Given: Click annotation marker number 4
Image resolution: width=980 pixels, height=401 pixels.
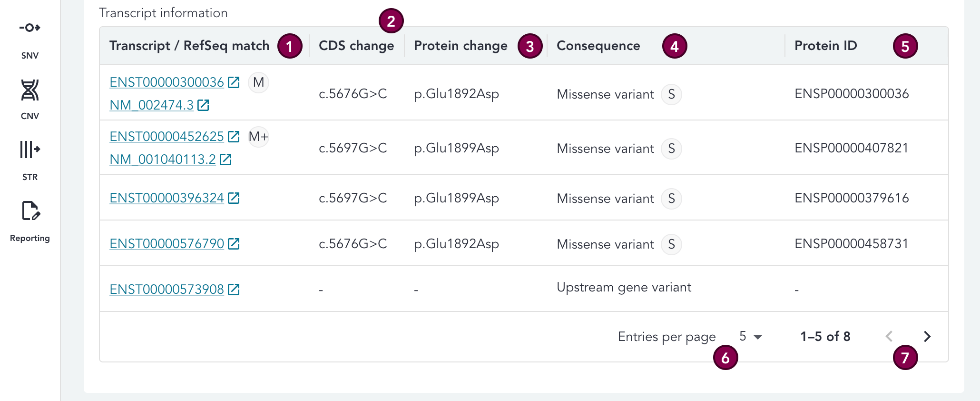Looking at the screenshot, I should tap(674, 46).
